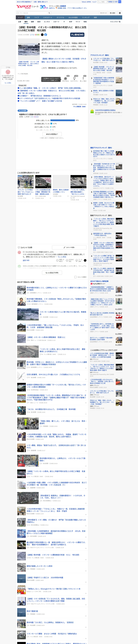Click the 記事に関する報告 link
Screen dimensions: 138x644
24,81
